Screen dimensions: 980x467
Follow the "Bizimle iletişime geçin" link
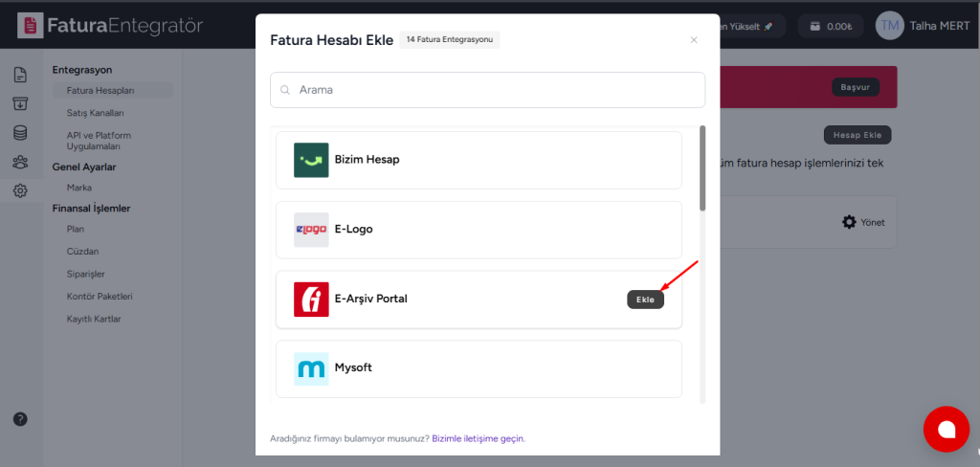(479, 438)
